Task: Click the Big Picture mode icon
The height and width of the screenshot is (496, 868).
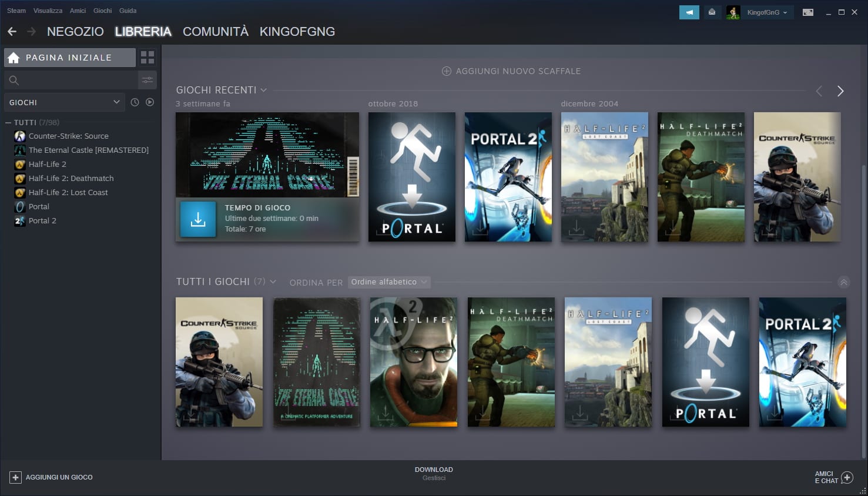Action: [x=808, y=12]
